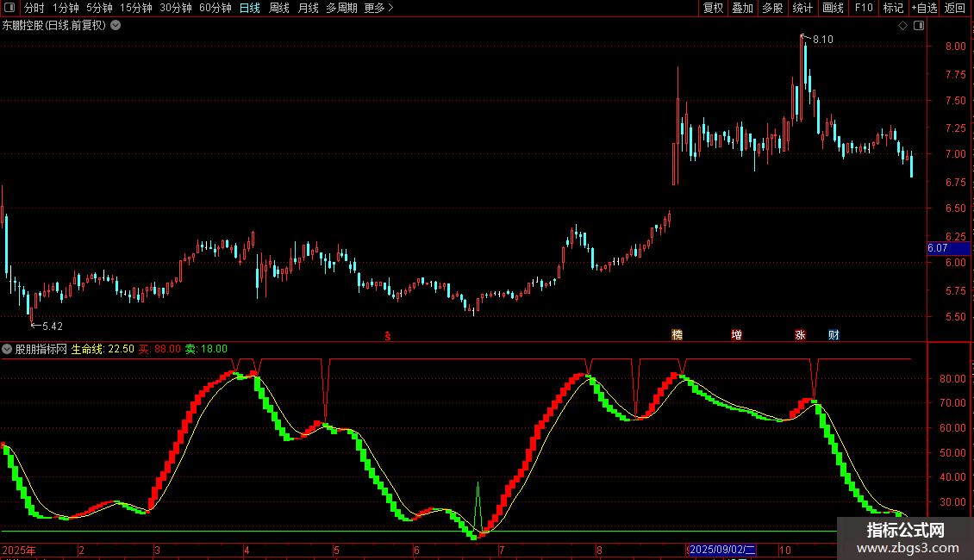Open the 复权 adjustment menu

[713, 8]
